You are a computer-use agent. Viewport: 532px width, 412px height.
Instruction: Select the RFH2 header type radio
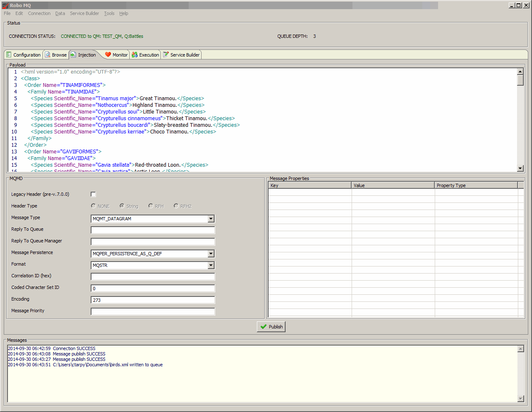[x=176, y=206]
